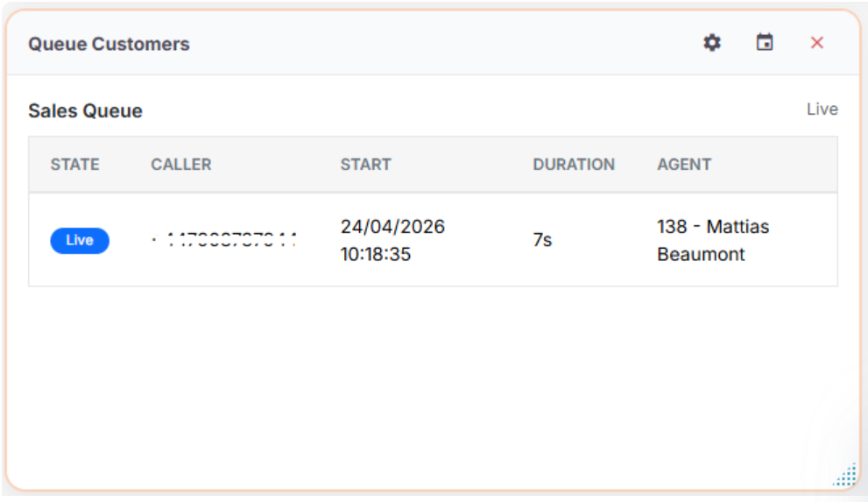Select agent 138 - Mattias Beaumont

tap(712, 240)
